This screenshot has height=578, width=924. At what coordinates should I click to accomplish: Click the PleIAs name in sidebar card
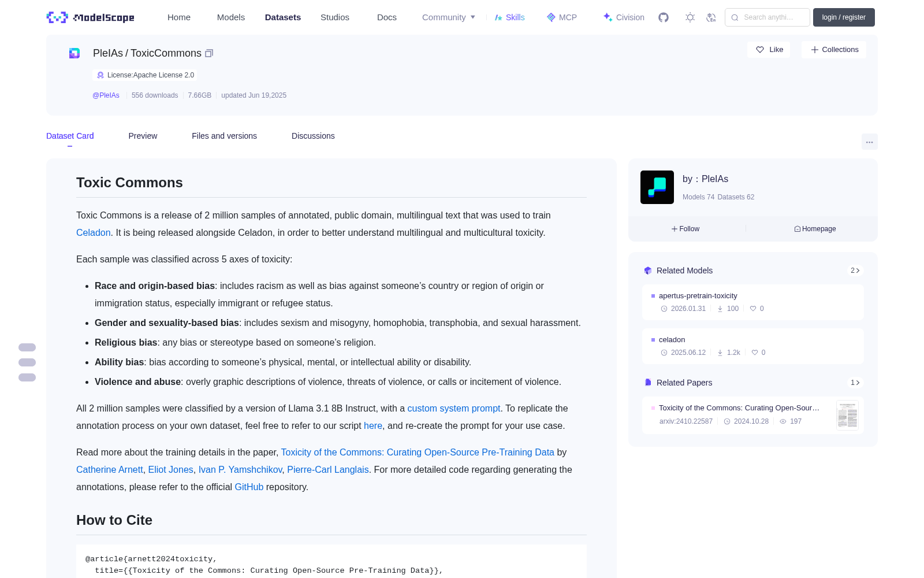click(x=715, y=179)
